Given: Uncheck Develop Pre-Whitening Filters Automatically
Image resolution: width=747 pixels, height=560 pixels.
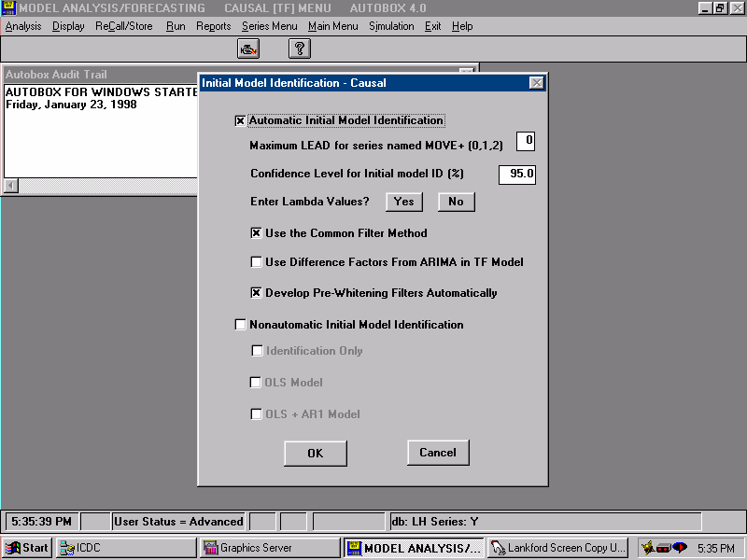Looking at the screenshot, I should coord(256,293).
